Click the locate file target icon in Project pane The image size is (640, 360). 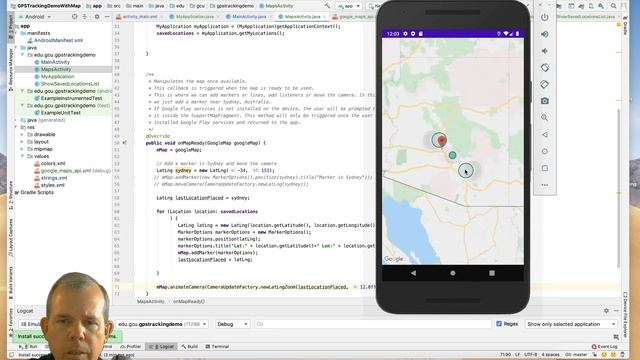click(74, 17)
